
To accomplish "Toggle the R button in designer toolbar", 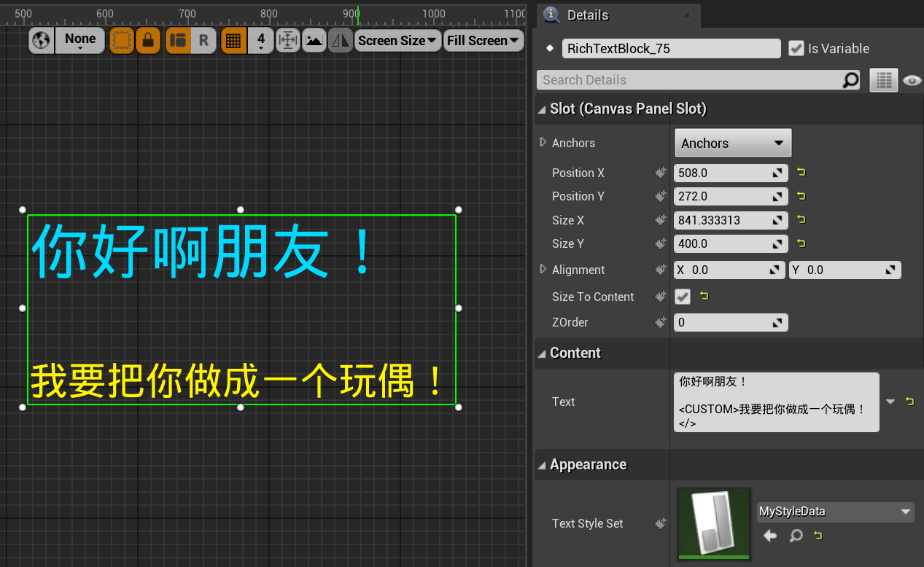I will [x=203, y=40].
